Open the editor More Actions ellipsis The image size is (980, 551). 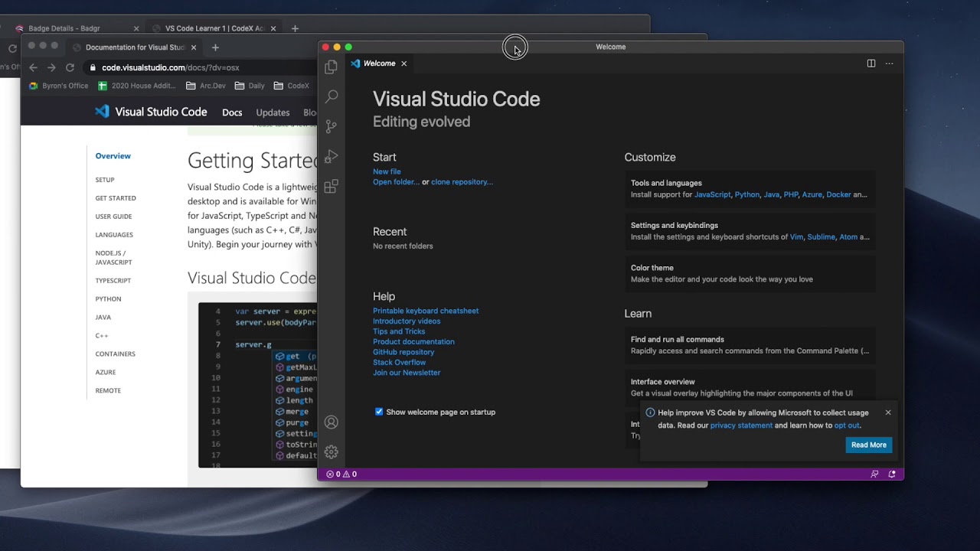(889, 64)
